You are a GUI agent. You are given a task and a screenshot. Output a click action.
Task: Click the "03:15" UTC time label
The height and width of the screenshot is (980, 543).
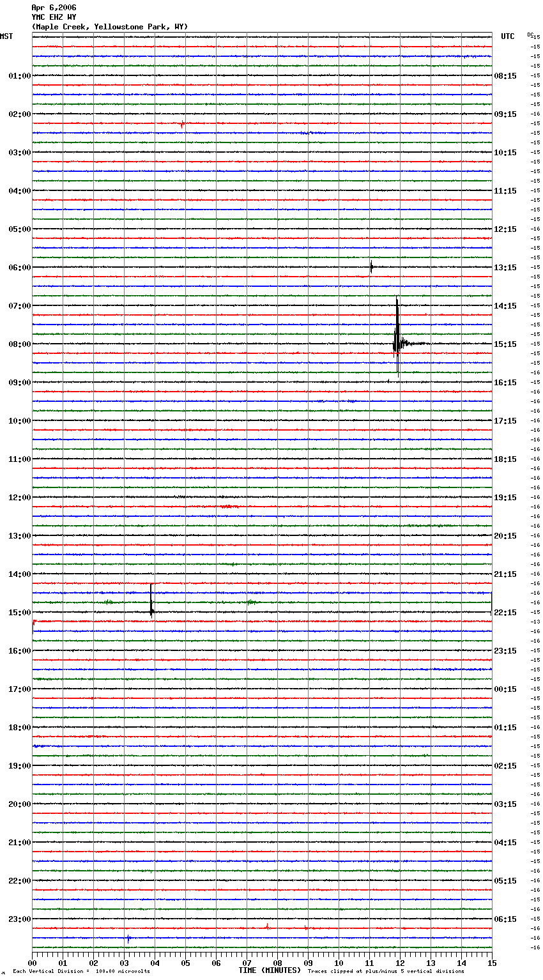coord(505,804)
